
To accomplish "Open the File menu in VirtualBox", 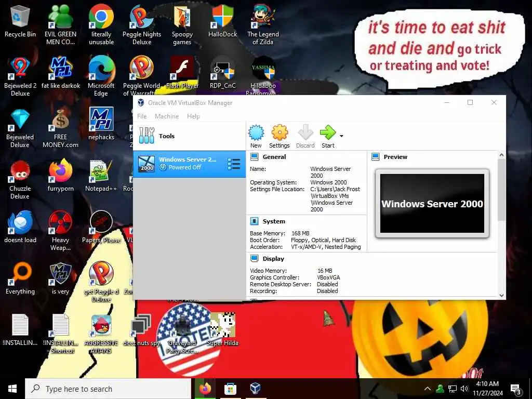I will [x=142, y=116].
